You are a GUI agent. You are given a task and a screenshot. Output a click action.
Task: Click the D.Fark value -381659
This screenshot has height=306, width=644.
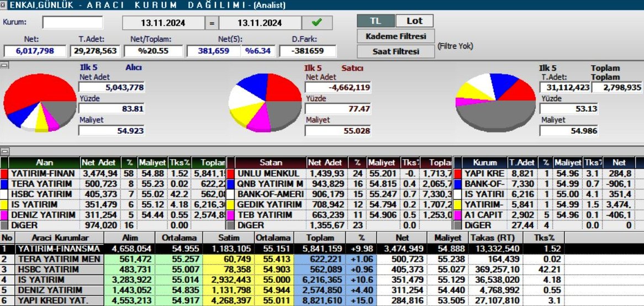(x=308, y=51)
